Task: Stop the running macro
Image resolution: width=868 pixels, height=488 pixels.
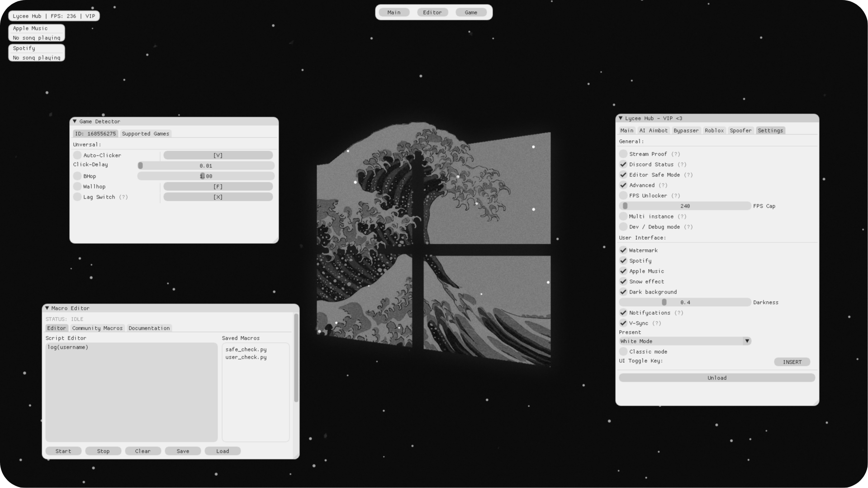Action: pos(103,451)
